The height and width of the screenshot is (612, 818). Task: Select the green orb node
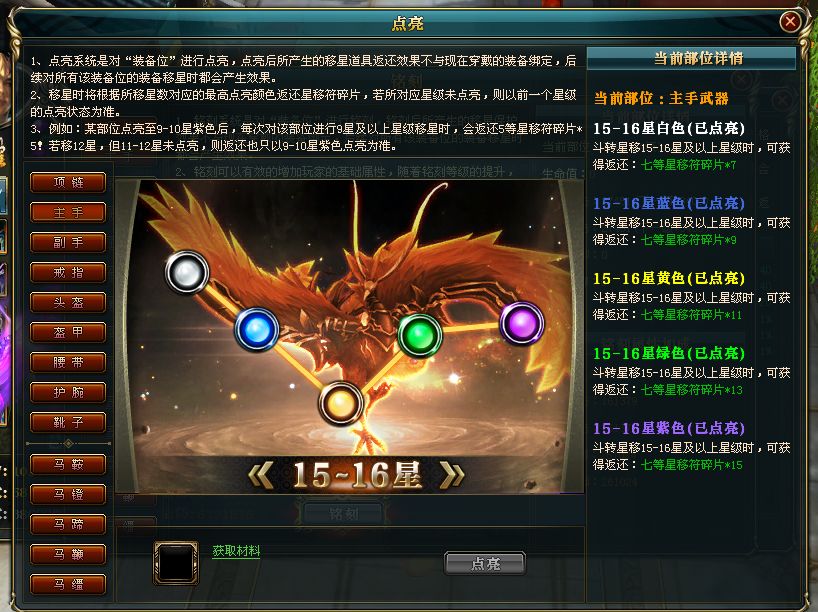420,336
